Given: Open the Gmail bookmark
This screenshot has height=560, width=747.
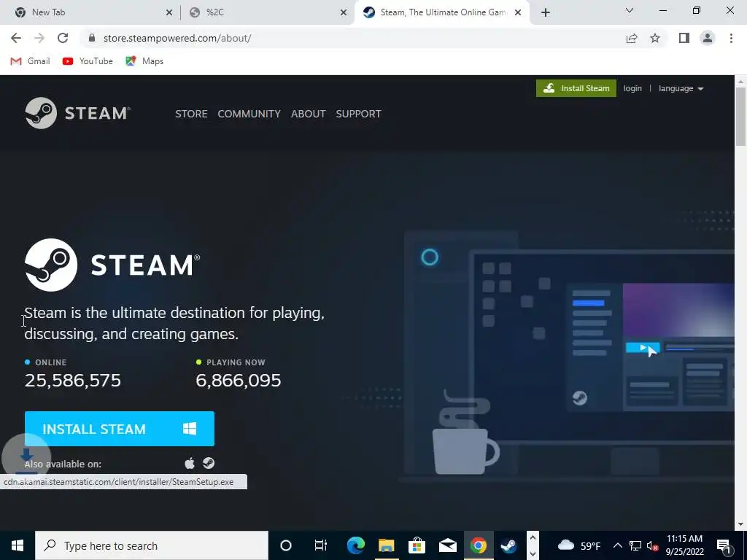Looking at the screenshot, I should pos(30,61).
